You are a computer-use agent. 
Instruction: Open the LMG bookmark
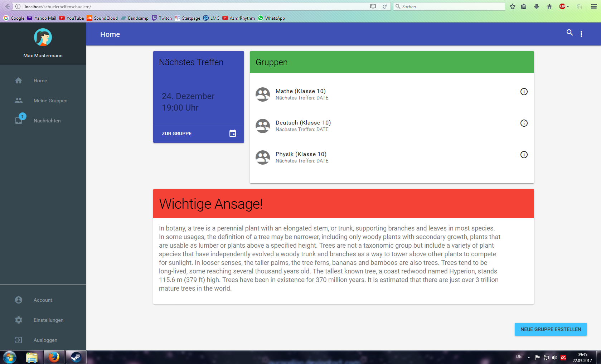(212, 18)
